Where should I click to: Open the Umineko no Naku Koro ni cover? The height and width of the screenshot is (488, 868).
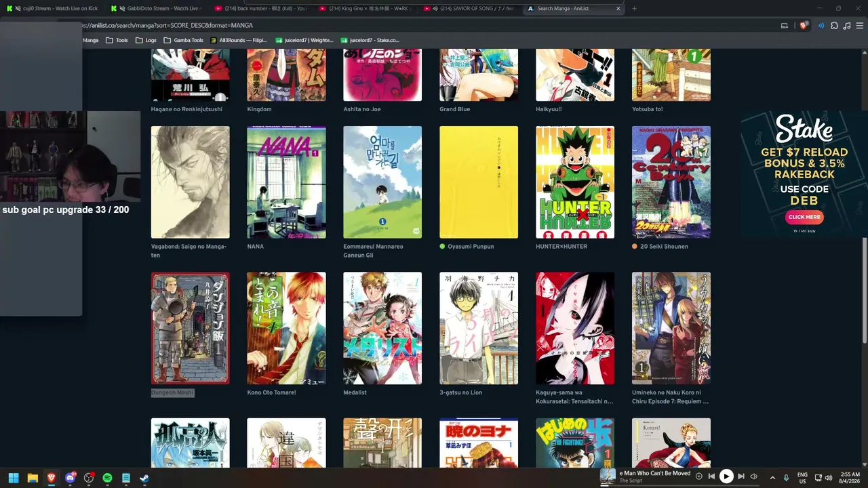[x=671, y=328]
